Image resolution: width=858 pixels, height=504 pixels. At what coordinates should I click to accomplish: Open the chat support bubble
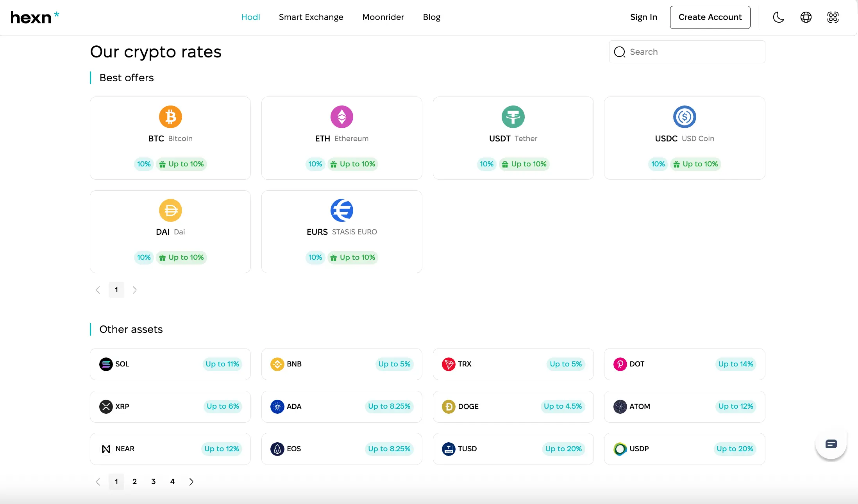click(831, 444)
